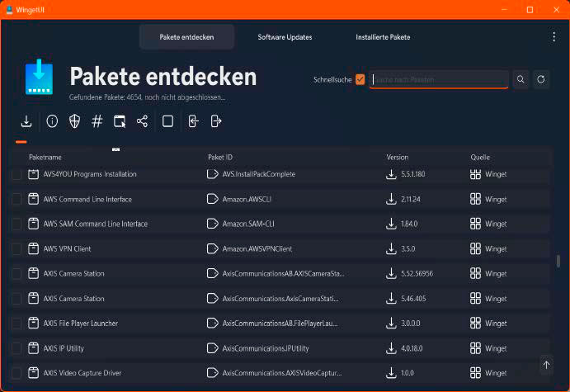Click Winget label in AXIS IP Utility row

(x=496, y=348)
